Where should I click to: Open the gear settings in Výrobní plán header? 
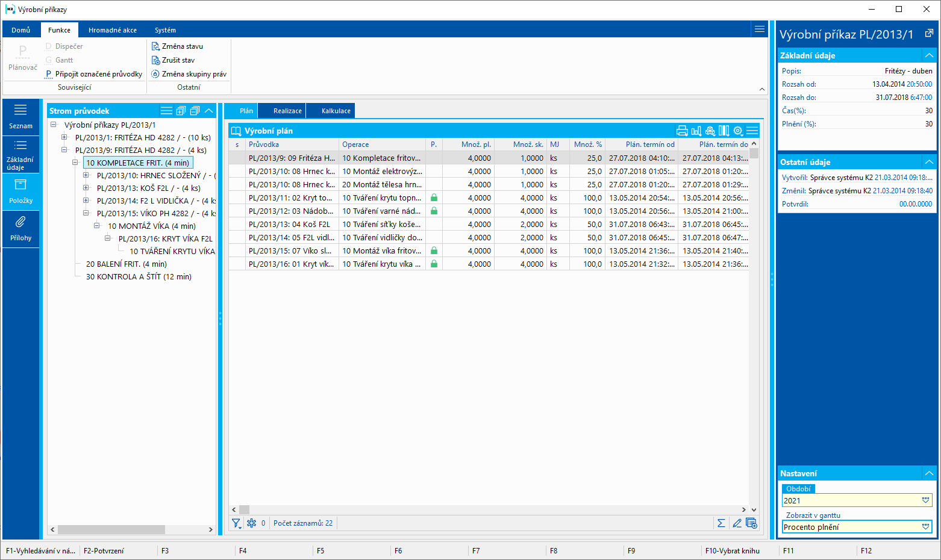coord(738,131)
